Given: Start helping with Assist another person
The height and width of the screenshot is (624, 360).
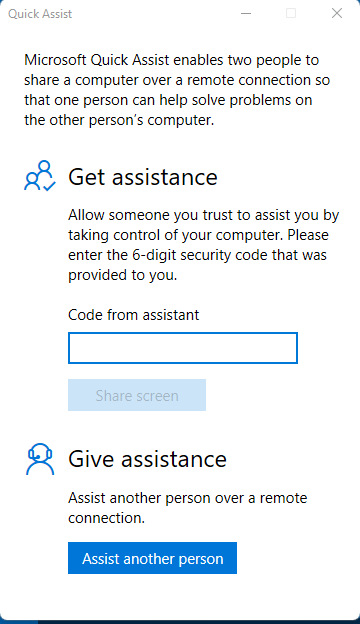Looking at the screenshot, I should click(x=152, y=558).
